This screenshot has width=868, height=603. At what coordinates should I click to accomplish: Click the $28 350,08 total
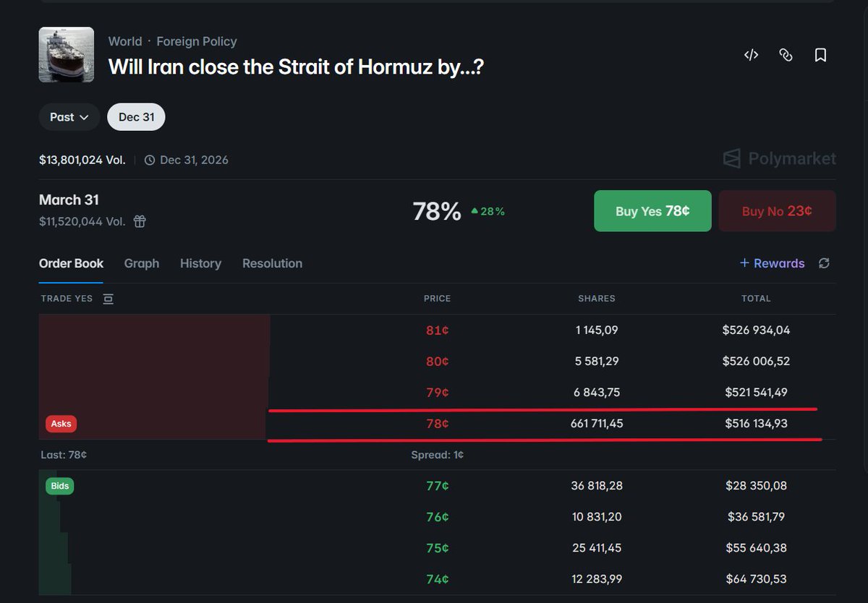[x=756, y=486]
